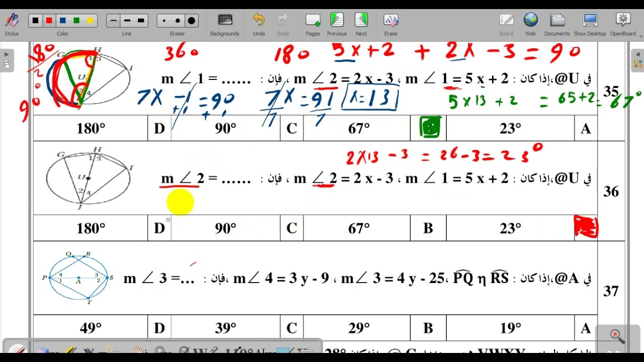Click the 180° answer in question 35
Image resolution: width=644 pixels, height=362 pixels.
91,129
